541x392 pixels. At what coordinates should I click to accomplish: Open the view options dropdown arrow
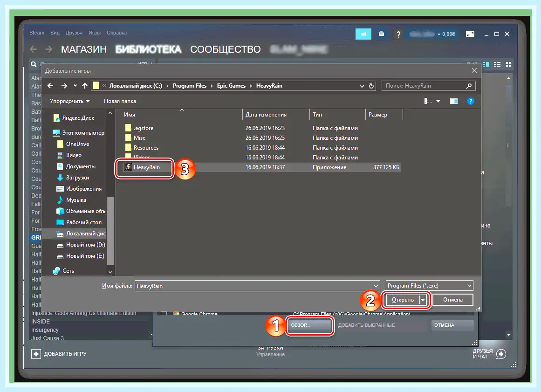(438, 101)
